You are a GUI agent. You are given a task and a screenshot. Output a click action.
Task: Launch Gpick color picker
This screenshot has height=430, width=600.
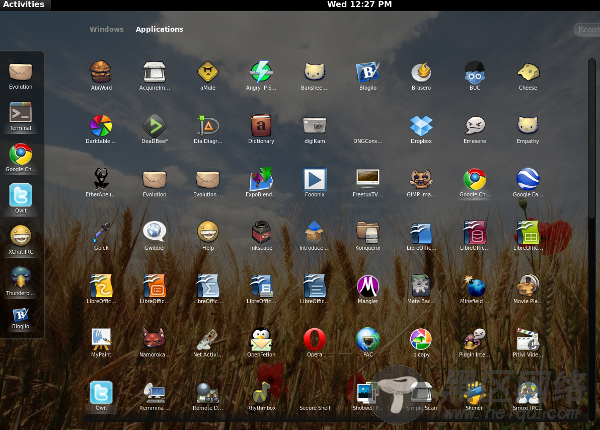101,236
